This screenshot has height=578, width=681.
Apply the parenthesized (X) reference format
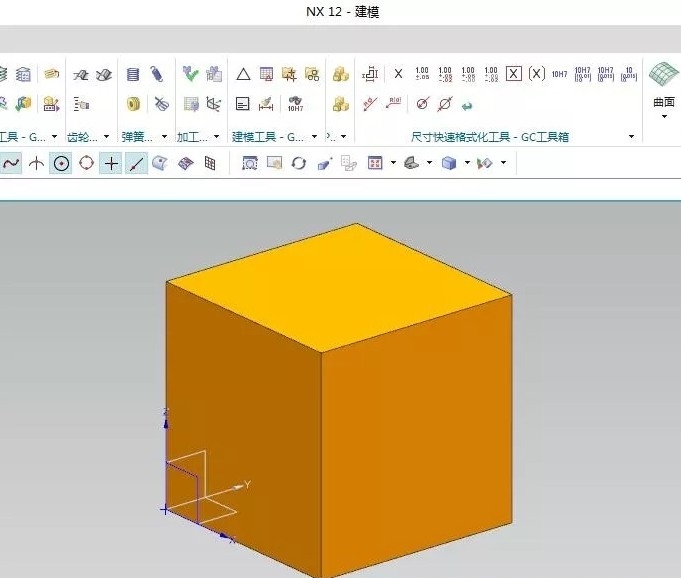tap(536, 74)
